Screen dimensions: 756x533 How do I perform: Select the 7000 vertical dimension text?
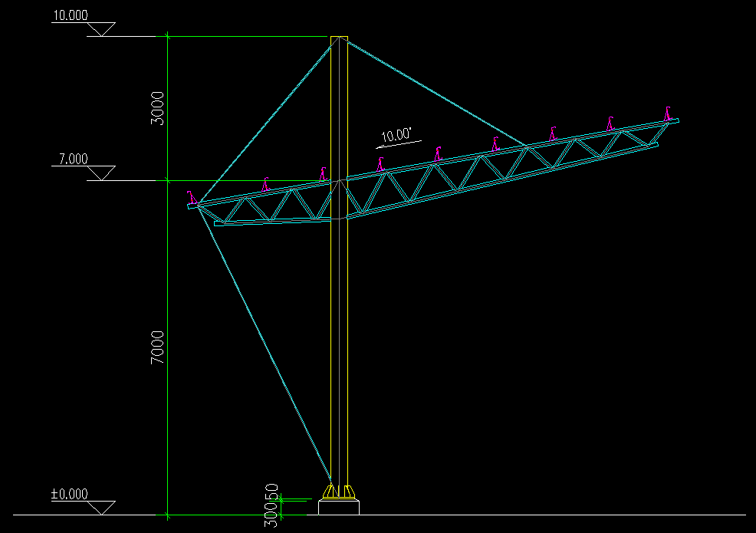point(157,347)
